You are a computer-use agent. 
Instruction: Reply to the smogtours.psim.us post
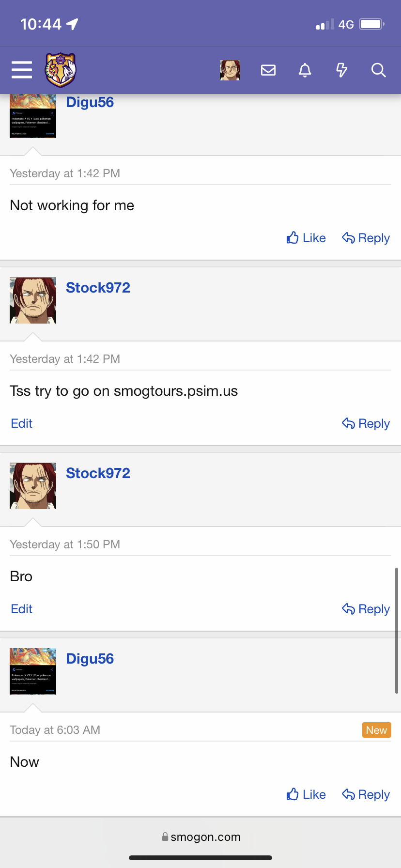366,423
